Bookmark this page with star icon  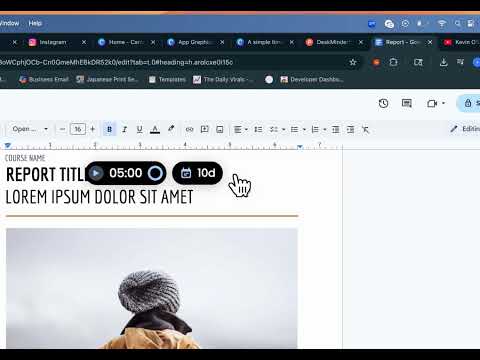coord(353,62)
